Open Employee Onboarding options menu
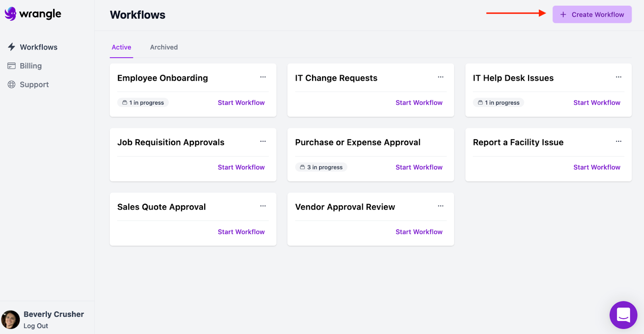644x334 pixels. click(x=263, y=77)
